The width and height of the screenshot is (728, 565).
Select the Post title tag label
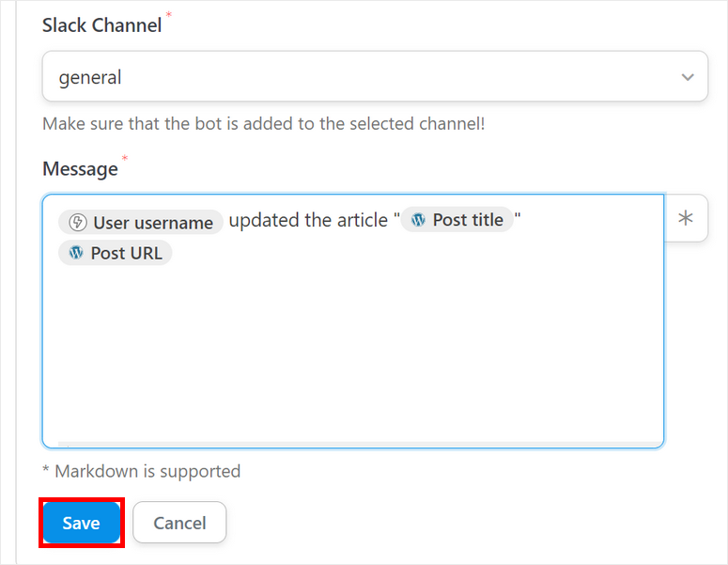click(468, 220)
